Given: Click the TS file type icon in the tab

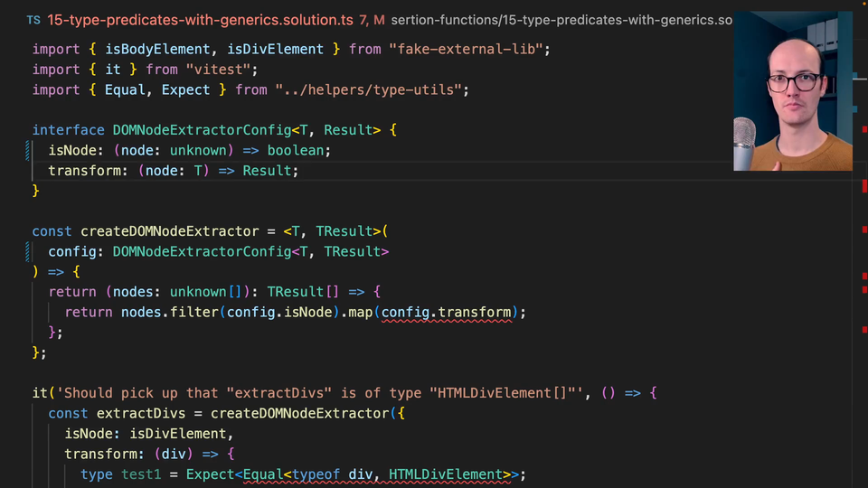Looking at the screenshot, I should coord(33,19).
